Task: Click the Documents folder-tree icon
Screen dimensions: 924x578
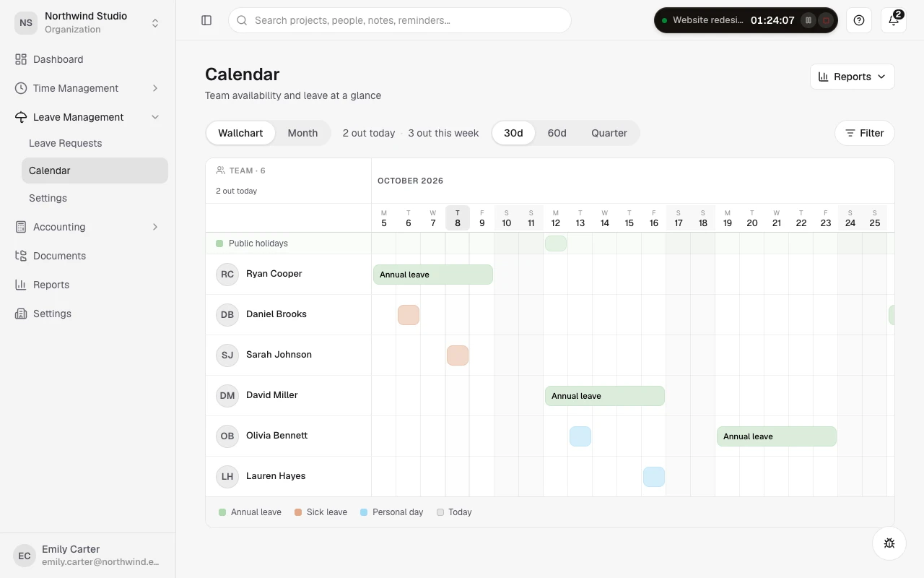Action: 21,256
